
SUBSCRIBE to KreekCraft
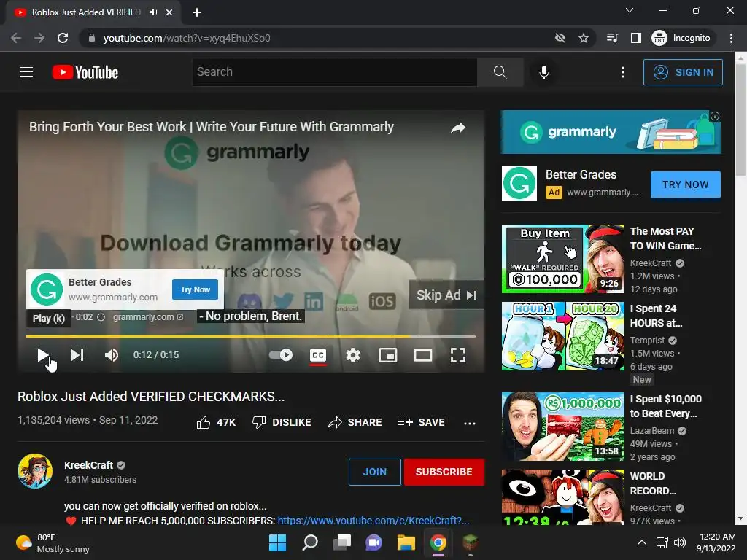pyautogui.click(x=444, y=472)
